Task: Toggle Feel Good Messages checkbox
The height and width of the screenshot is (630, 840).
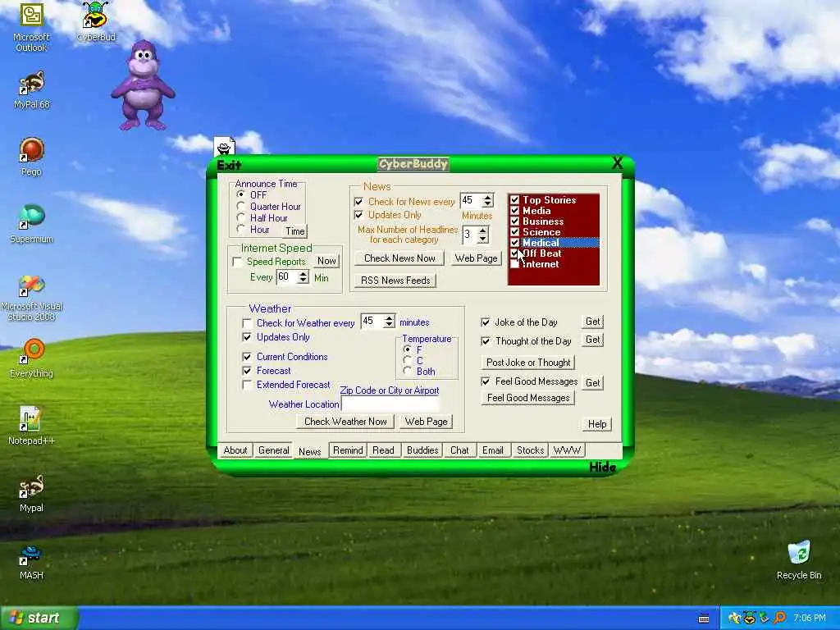Action: pyautogui.click(x=486, y=381)
